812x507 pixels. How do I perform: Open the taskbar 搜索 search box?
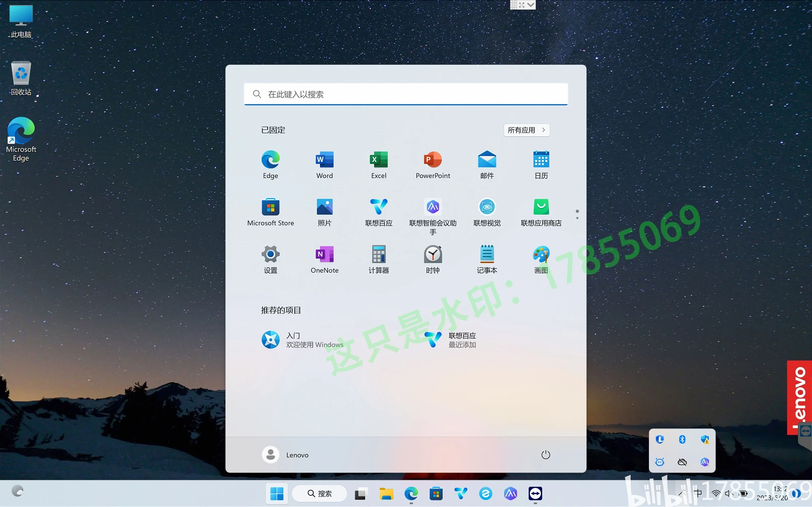[x=319, y=494]
